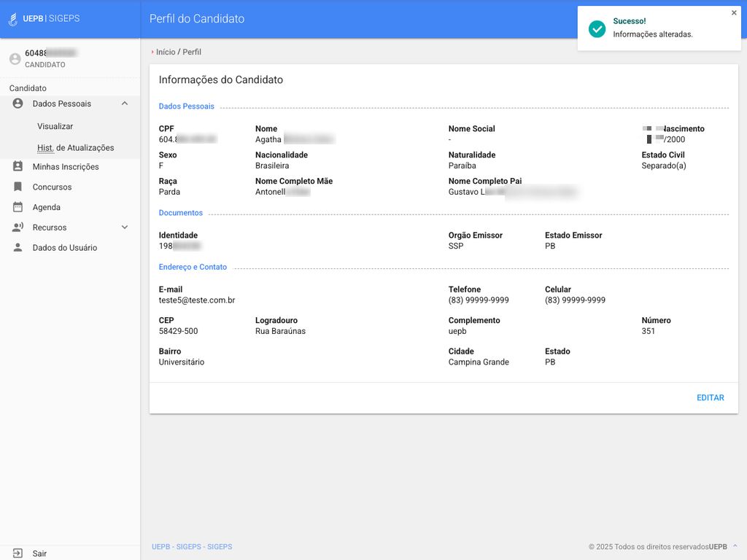Viewport: 747px width, 560px height.
Task: Click the Nacionalidade value Brasileira
Action: point(272,166)
